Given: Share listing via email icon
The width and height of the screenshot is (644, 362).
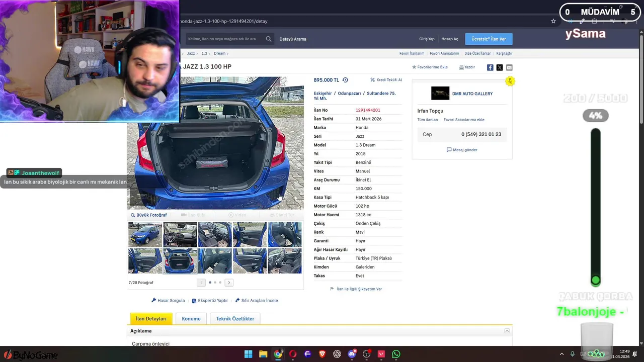Looking at the screenshot, I should (x=509, y=67).
